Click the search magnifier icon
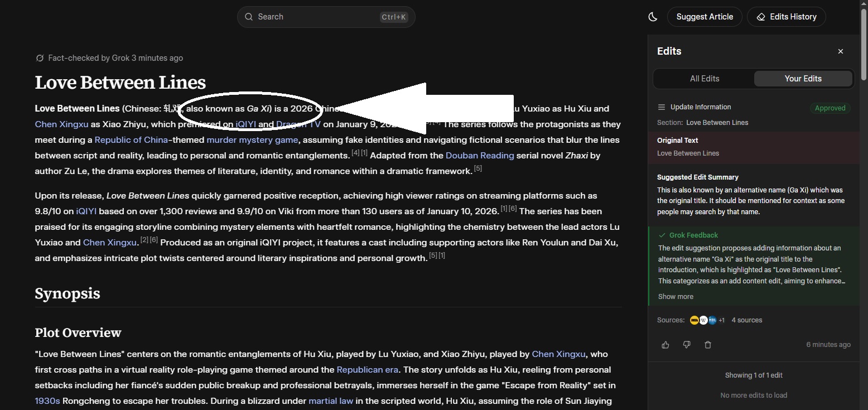Screen dimensions: 868x410 tap(249, 17)
